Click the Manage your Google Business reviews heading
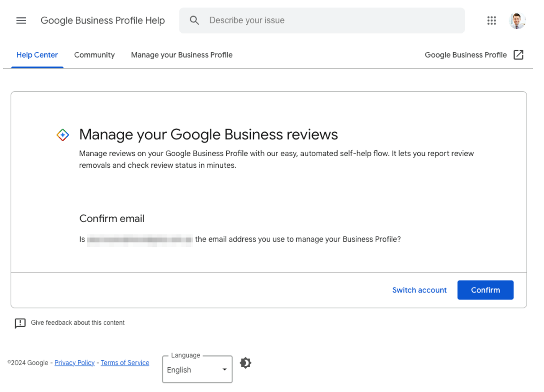544x392 pixels. [209, 135]
